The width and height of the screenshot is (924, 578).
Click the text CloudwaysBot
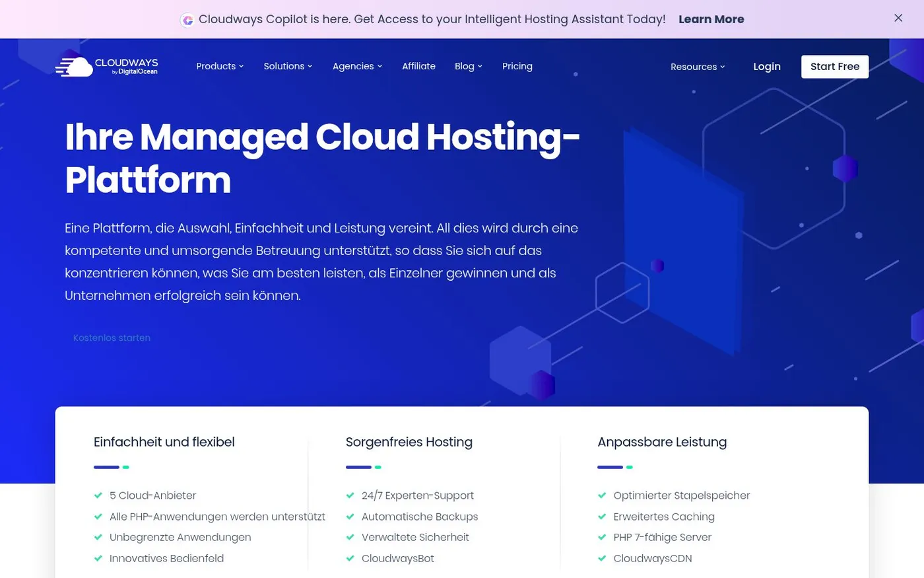pyautogui.click(x=398, y=558)
